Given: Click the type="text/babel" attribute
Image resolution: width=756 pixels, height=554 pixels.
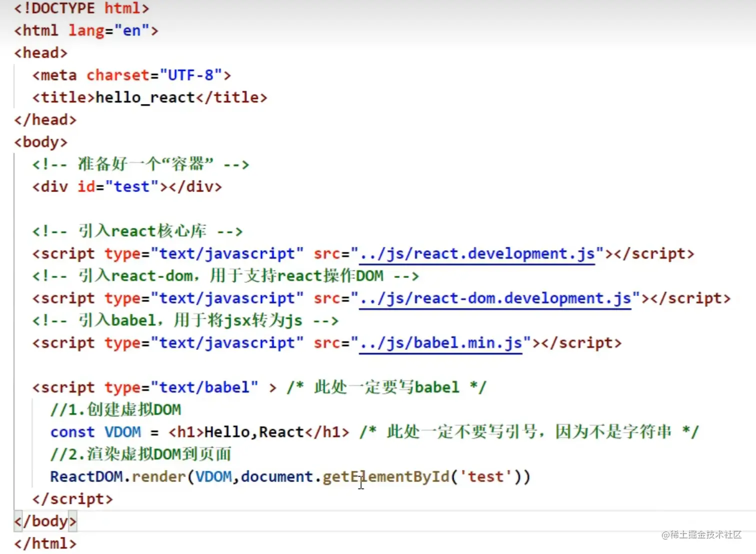Looking at the screenshot, I should click(x=181, y=387).
